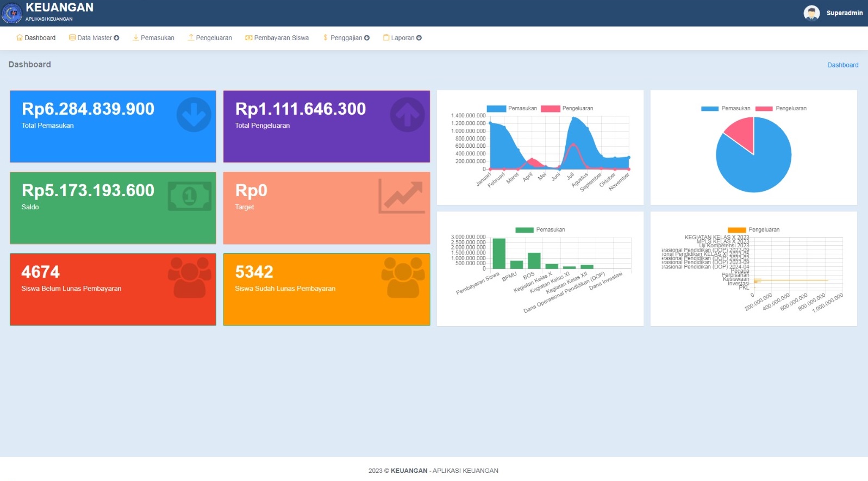Toggle Pemasukan series in the line chart legend
This screenshot has height=481, width=868.
click(x=511, y=109)
